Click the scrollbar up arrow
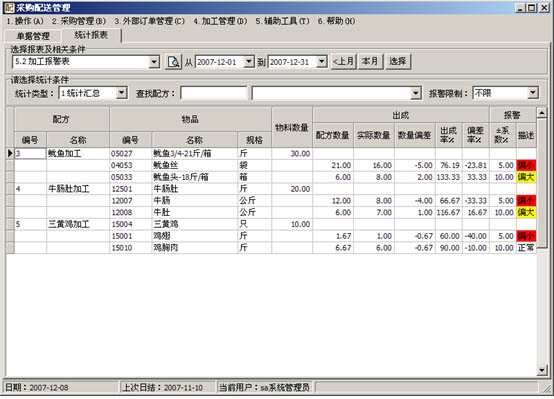This screenshot has width=554, height=399. 542,113
